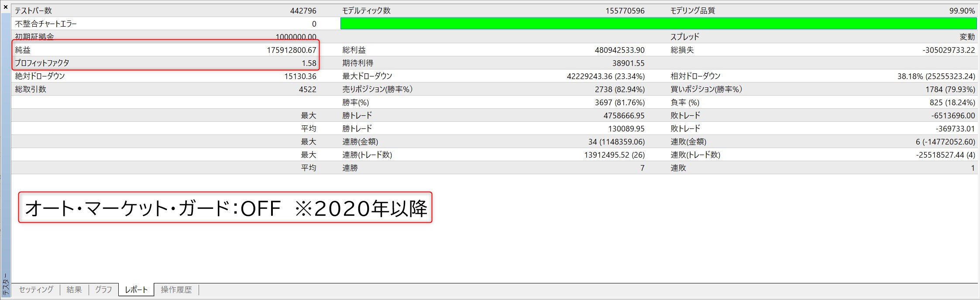980x300 pixels.
Task: Open the 操作履歴 tab
Action: tap(176, 290)
